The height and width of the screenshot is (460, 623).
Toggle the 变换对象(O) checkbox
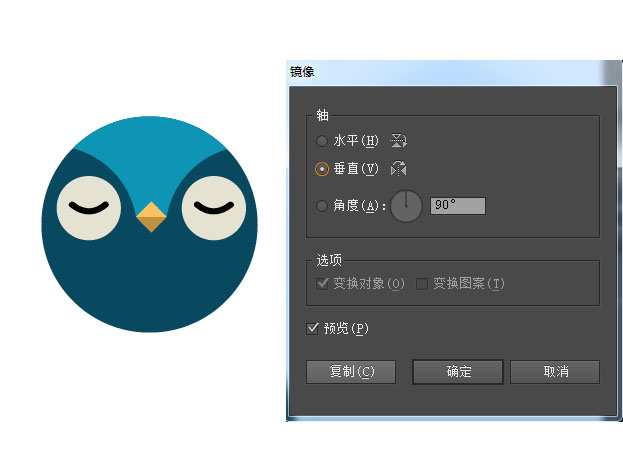(x=322, y=284)
